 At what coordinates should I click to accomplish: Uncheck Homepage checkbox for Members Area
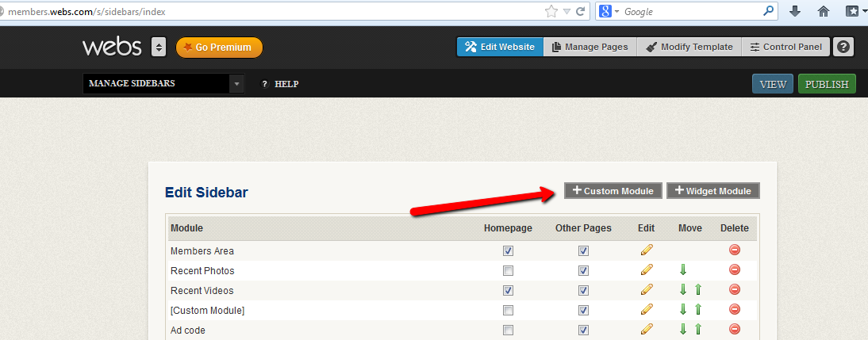[x=508, y=250]
